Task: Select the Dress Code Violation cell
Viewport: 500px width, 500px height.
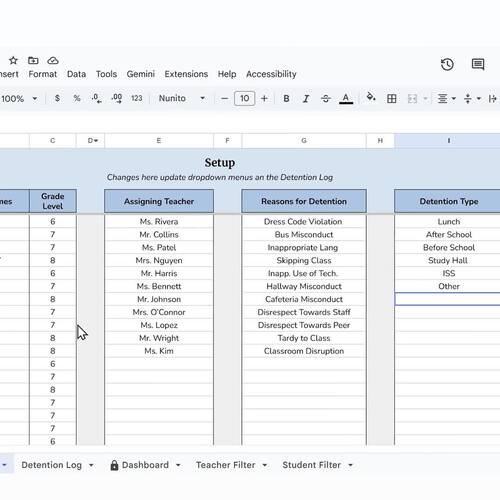Action: [304, 222]
